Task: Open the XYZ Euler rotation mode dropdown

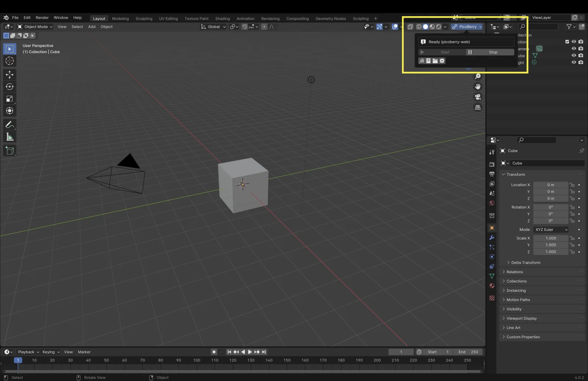Action: point(551,229)
